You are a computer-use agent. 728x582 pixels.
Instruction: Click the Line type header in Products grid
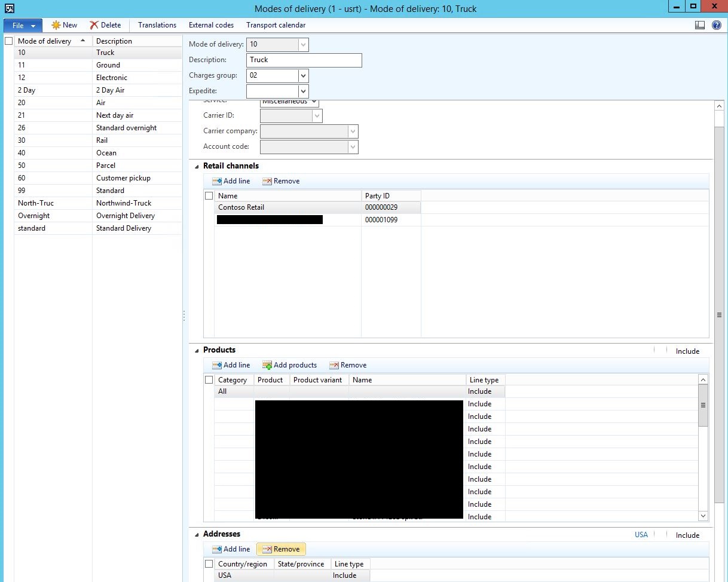[485, 380]
